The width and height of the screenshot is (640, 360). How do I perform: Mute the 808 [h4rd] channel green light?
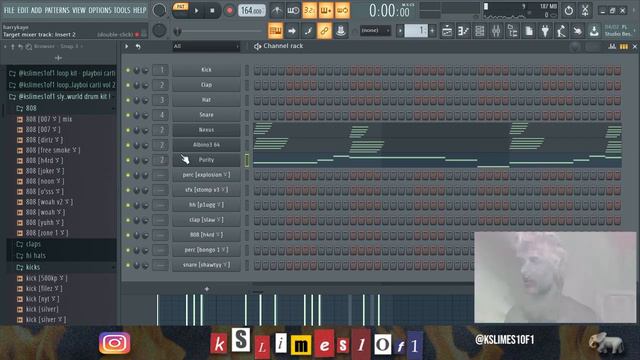(128, 236)
